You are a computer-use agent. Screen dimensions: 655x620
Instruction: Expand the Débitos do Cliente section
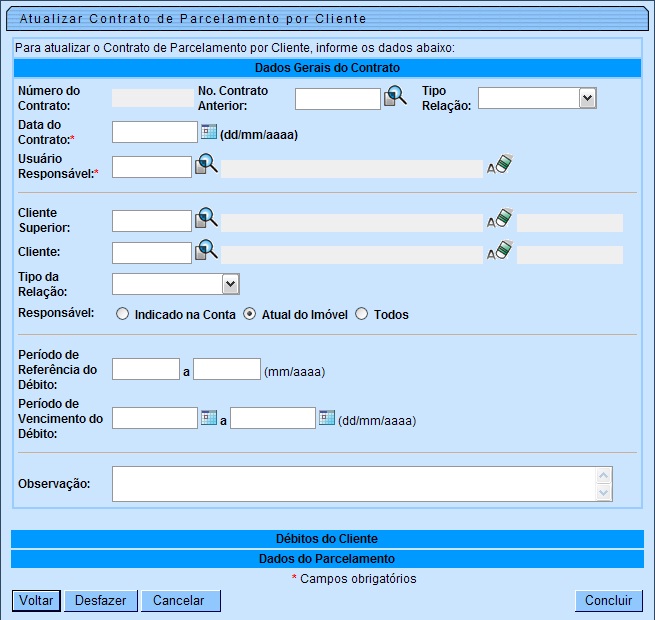coord(327,539)
